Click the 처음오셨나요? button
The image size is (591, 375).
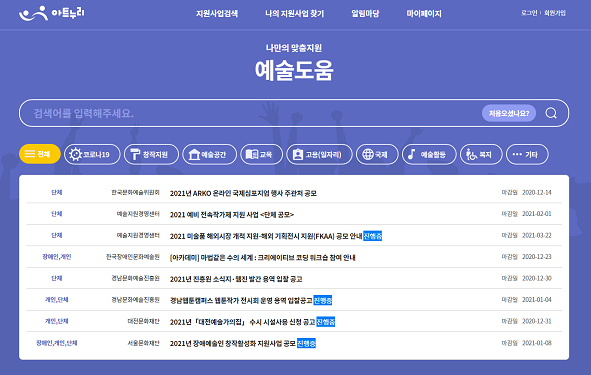509,113
